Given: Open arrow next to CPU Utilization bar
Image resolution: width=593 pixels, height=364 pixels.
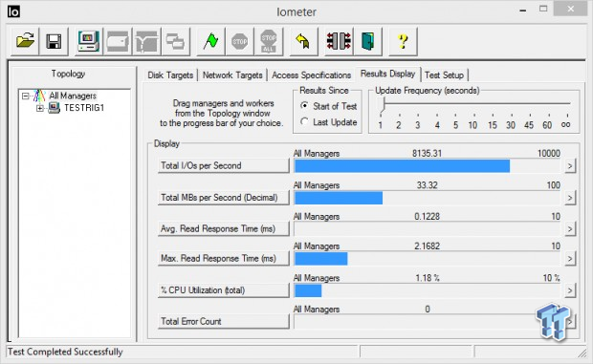Looking at the screenshot, I should 570,290.
